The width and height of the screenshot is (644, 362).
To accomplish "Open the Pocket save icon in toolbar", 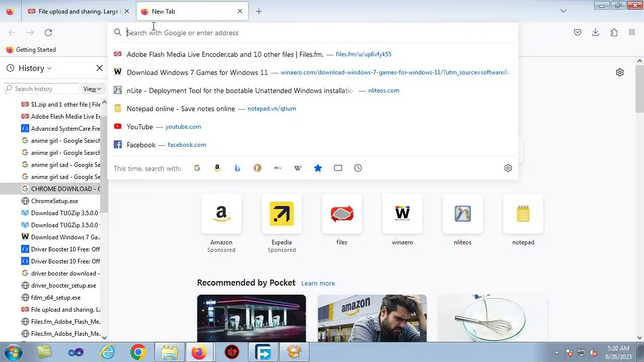I will (x=578, y=33).
